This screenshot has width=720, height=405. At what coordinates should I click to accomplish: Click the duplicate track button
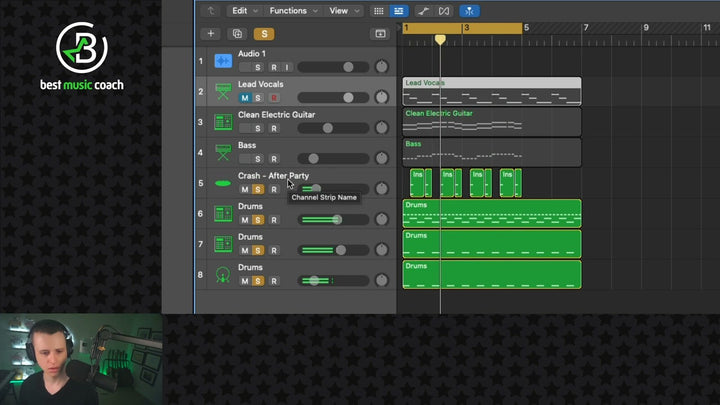(x=237, y=34)
